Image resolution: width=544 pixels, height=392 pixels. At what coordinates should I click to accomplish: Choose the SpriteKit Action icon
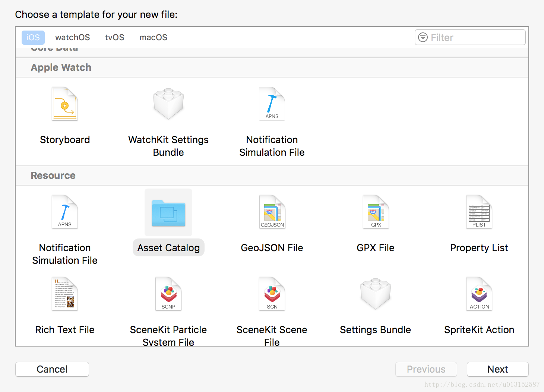click(x=479, y=294)
